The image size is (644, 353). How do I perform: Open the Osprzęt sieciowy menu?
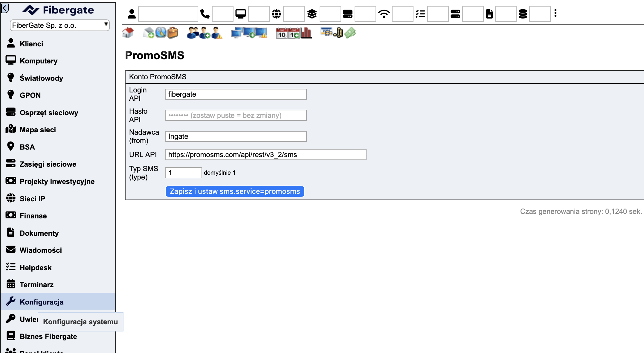(58, 112)
